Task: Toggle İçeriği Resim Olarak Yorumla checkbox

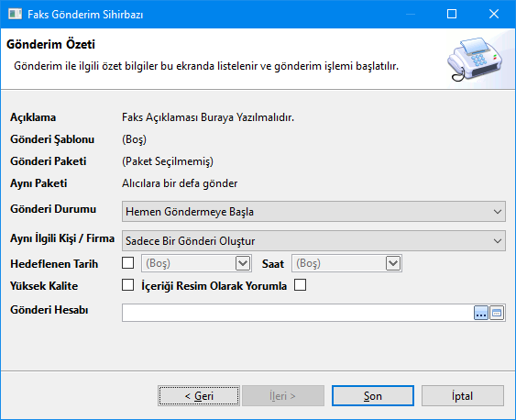Action: tap(300, 285)
